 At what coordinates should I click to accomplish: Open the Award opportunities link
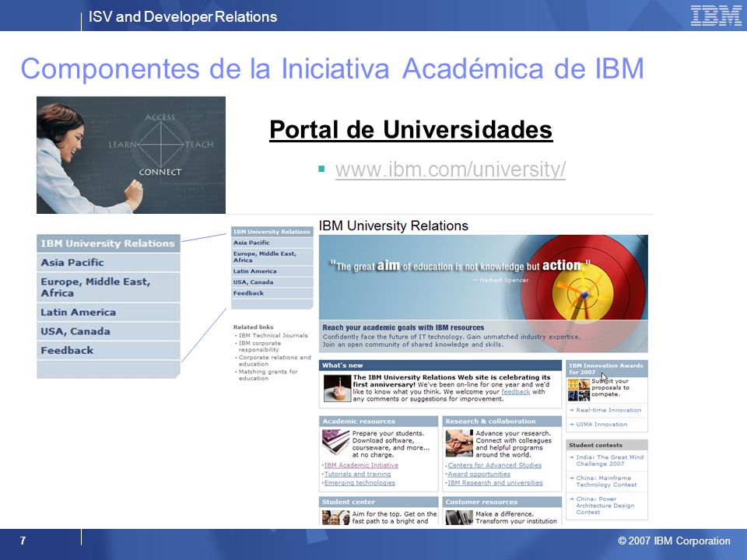pos(479,474)
